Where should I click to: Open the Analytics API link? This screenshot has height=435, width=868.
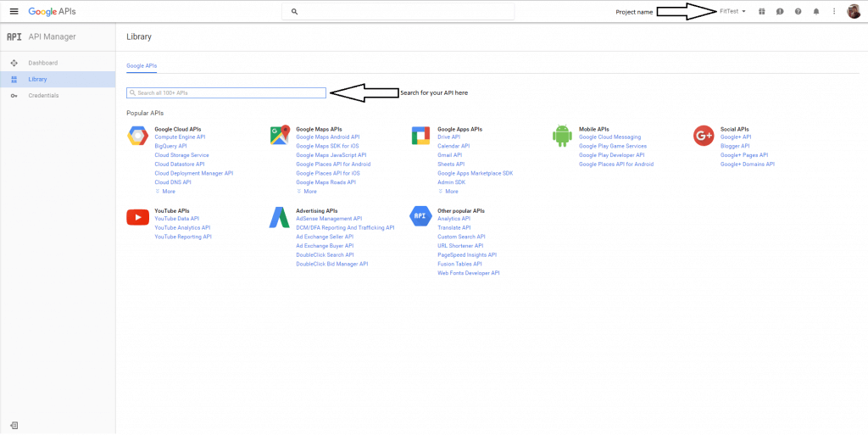point(453,219)
